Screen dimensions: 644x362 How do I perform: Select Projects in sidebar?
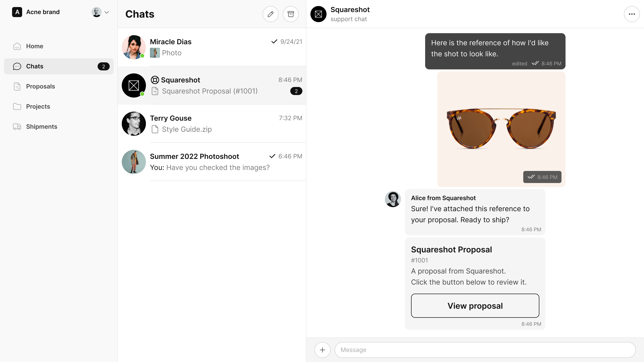point(38,107)
